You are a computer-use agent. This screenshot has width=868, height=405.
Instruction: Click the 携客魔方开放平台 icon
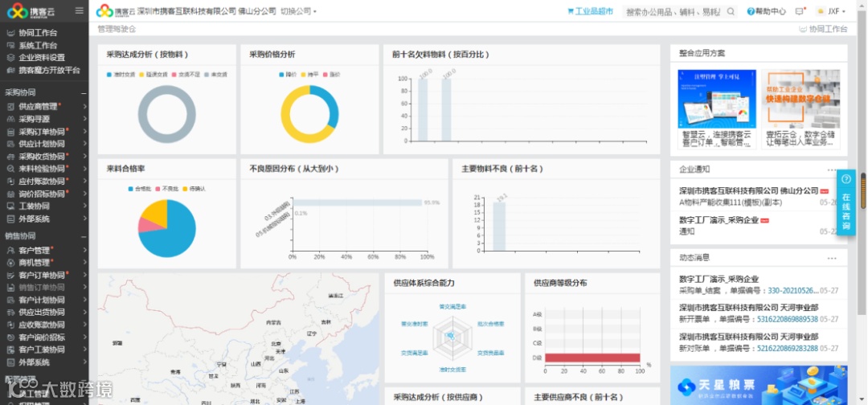(x=10, y=70)
